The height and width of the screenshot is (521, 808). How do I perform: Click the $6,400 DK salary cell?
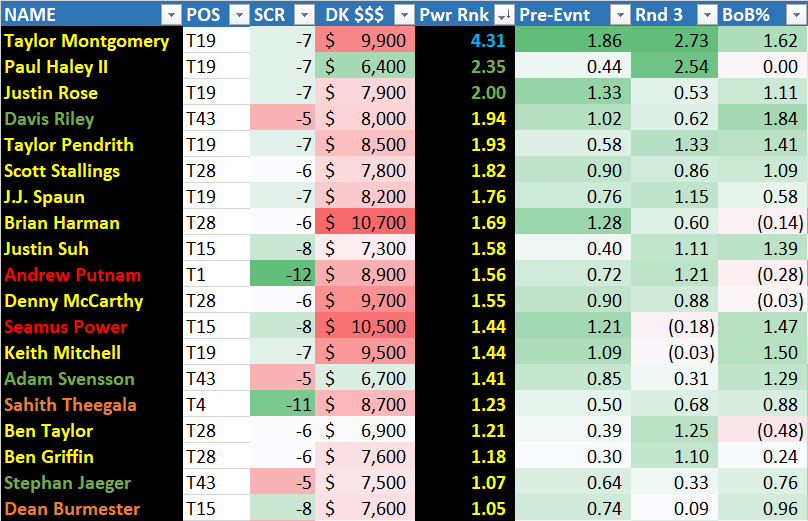click(x=365, y=66)
